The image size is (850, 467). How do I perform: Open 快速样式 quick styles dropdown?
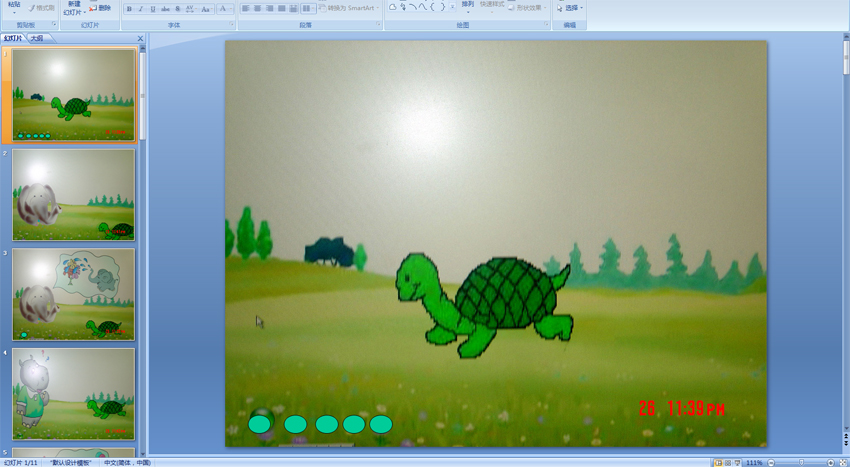point(492,6)
